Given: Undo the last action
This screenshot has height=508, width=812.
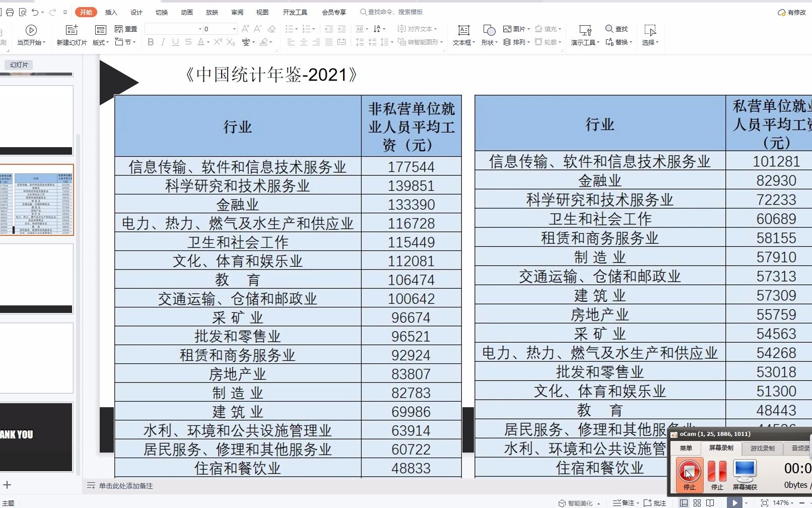Looking at the screenshot, I should pos(35,12).
